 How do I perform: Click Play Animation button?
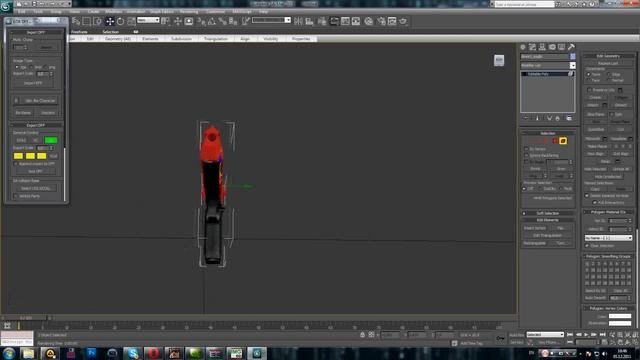click(586, 335)
